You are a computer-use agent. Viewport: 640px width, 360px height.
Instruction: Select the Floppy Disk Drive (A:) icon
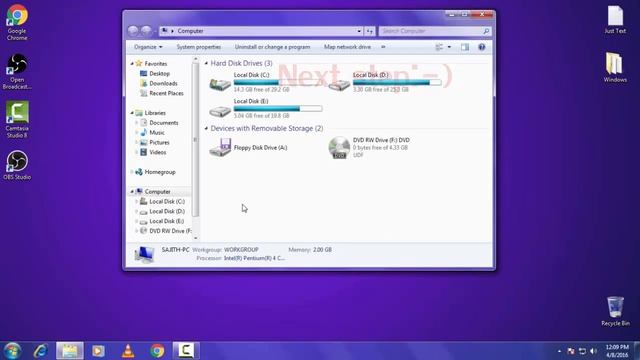pyautogui.click(x=220, y=147)
